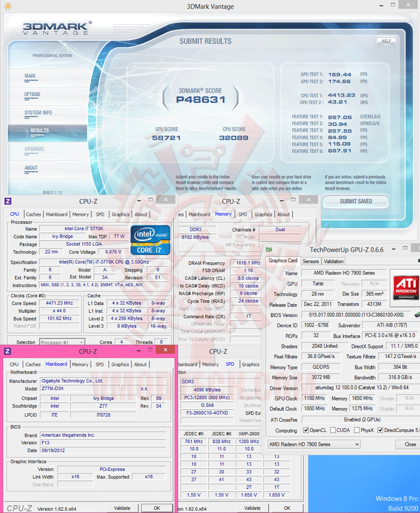The width and height of the screenshot is (420, 513).
Task: Click OK in the SPD CPU-Z window
Action: (x=287, y=508)
